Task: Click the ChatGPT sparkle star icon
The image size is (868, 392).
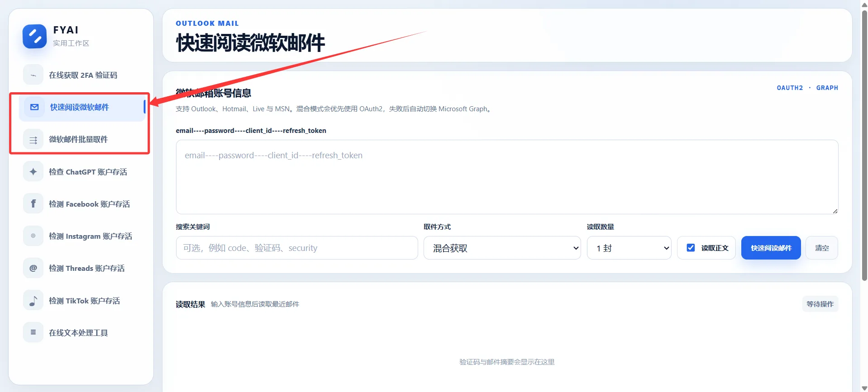Action: [x=33, y=172]
